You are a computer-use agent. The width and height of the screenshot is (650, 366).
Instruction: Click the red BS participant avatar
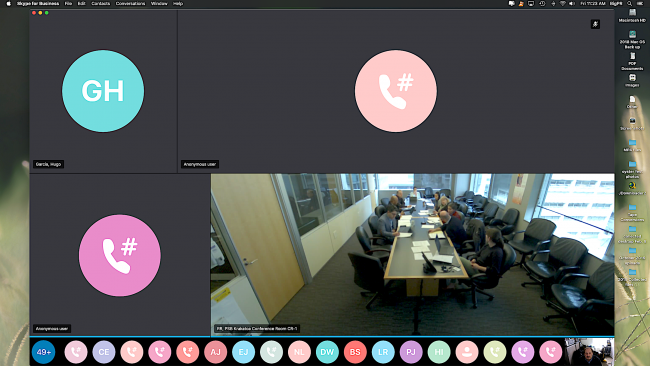pyautogui.click(x=355, y=352)
